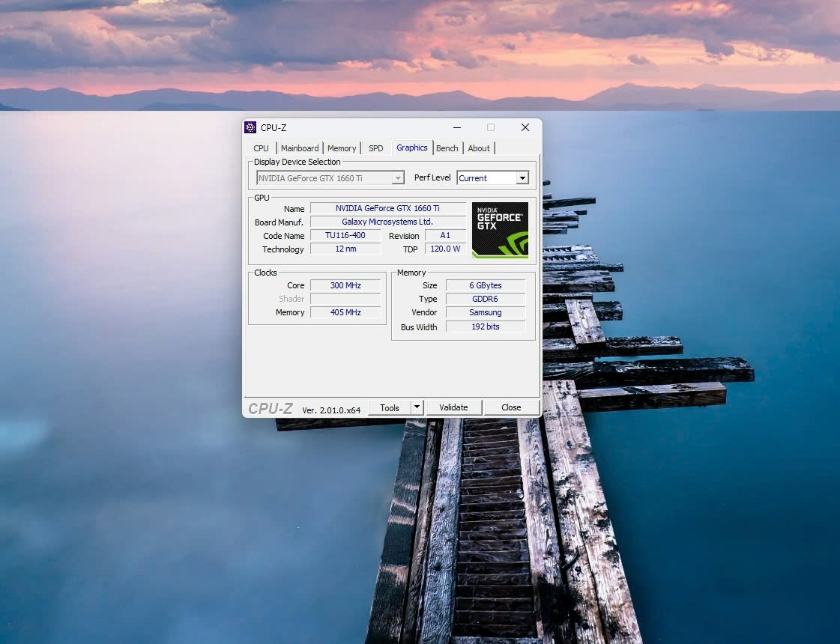Click the CPU-Z app icon in title bar

(x=250, y=127)
